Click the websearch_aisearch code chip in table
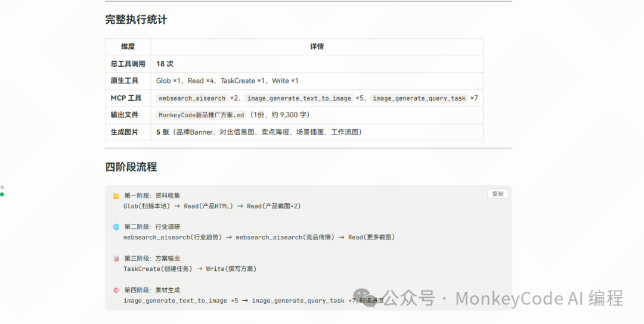The height and width of the screenshot is (324, 644). tap(192, 98)
